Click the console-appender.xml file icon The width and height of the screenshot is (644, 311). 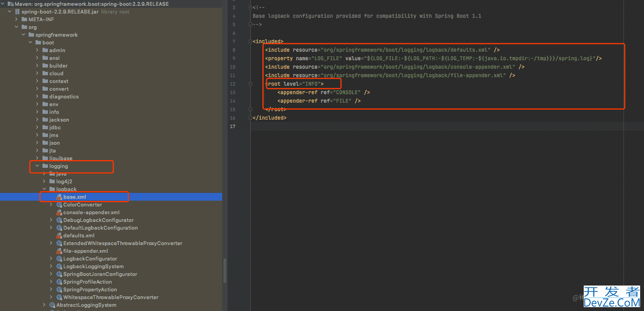pyautogui.click(x=59, y=212)
